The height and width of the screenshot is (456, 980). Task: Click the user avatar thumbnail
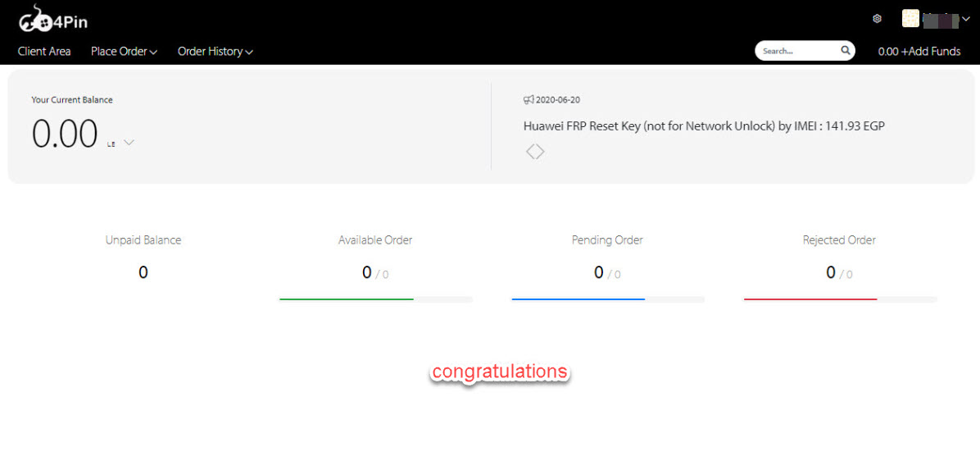910,19
